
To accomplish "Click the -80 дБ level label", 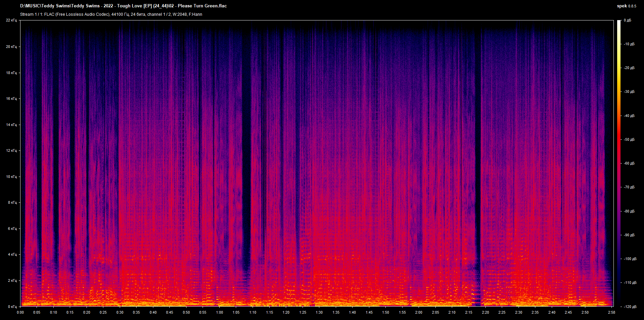I will [x=629, y=211].
